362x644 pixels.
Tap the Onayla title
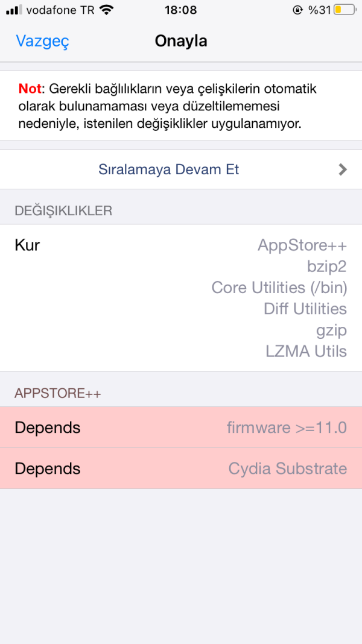181,41
